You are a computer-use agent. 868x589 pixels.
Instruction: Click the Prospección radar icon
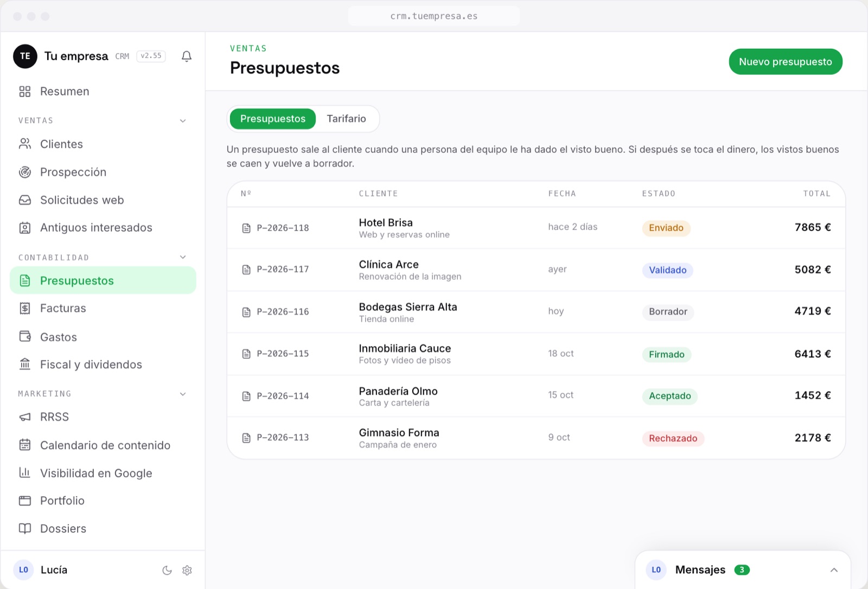pyautogui.click(x=25, y=172)
